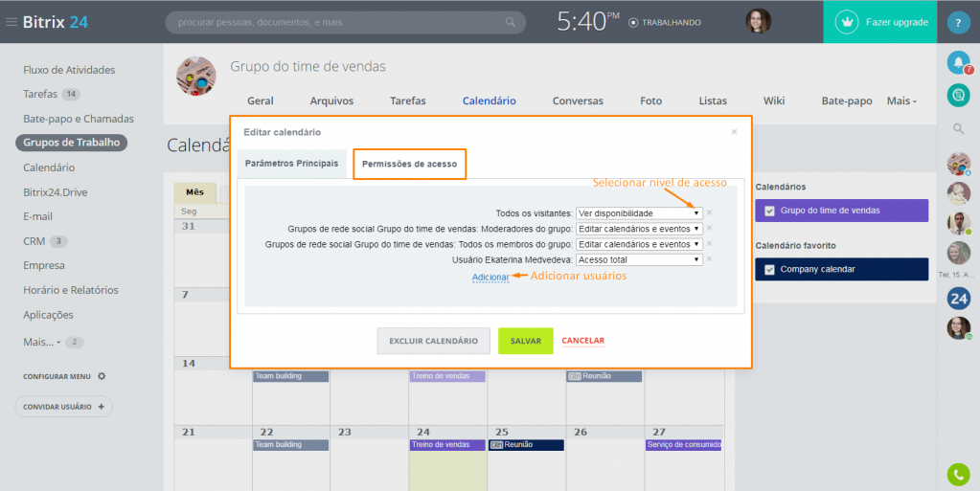
Task: Click the help question mark icon
Action: 958,22
